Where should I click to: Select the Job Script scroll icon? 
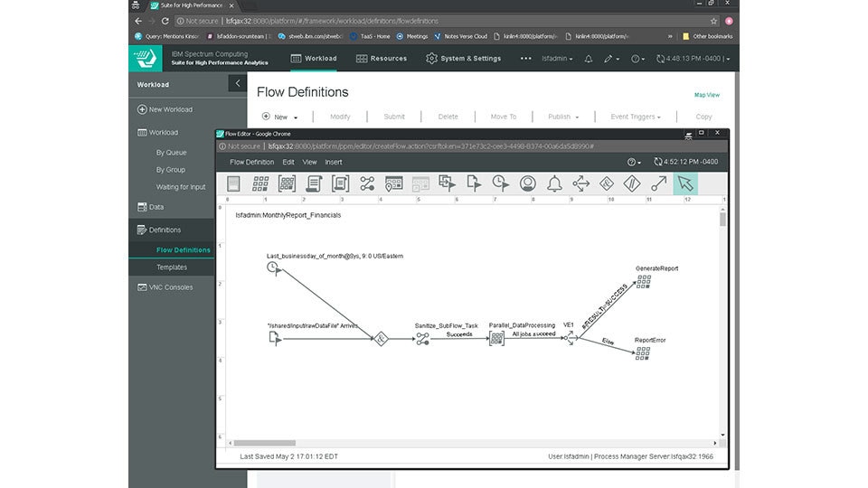pos(314,183)
